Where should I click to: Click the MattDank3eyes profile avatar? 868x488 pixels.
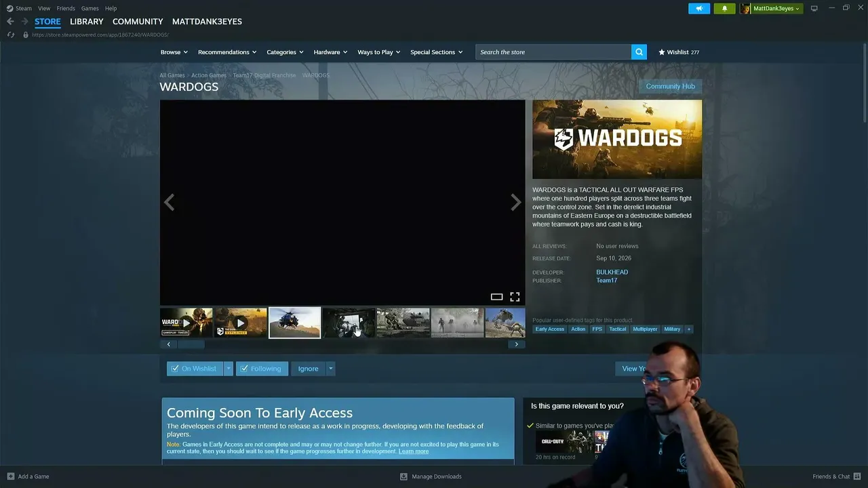[x=745, y=8]
